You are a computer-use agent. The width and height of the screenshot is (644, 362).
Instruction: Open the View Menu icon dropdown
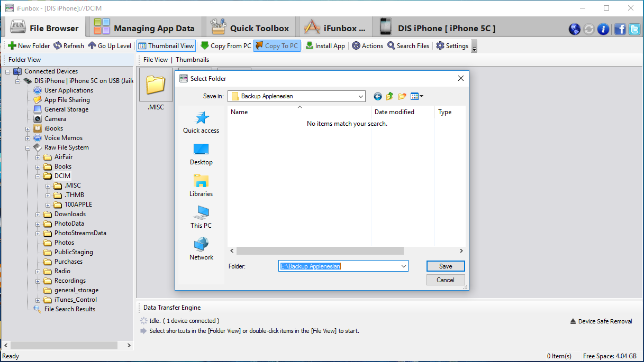pos(417,96)
